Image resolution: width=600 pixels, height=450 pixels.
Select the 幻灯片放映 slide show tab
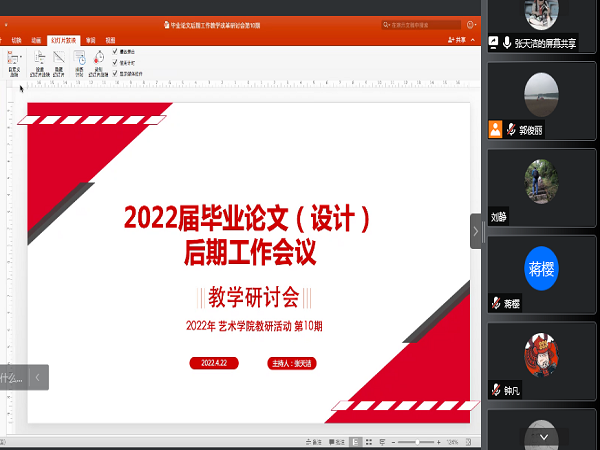pos(64,40)
